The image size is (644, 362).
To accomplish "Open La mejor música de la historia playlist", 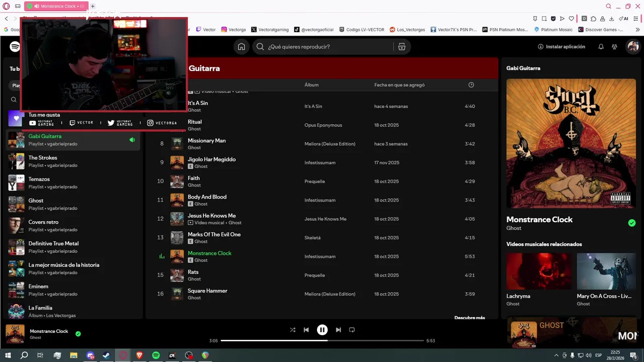I will pos(73,269).
